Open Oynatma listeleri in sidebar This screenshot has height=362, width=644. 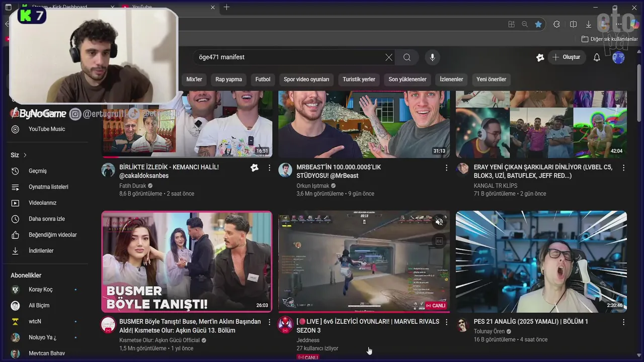49,187
